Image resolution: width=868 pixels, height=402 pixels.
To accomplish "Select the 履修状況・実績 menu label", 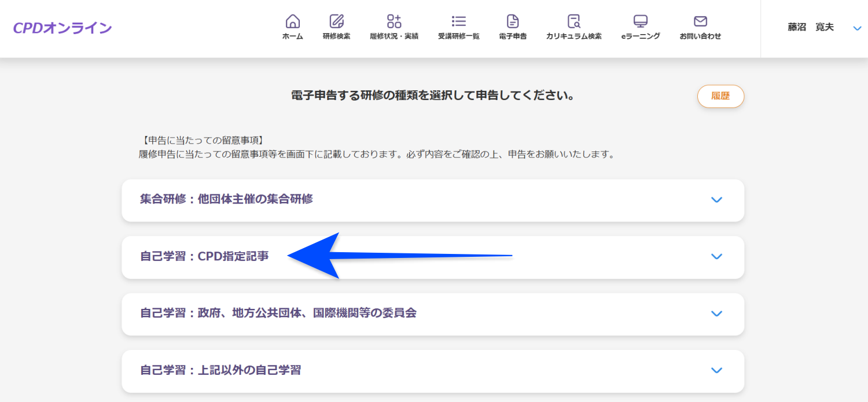I will [x=394, y=36].
